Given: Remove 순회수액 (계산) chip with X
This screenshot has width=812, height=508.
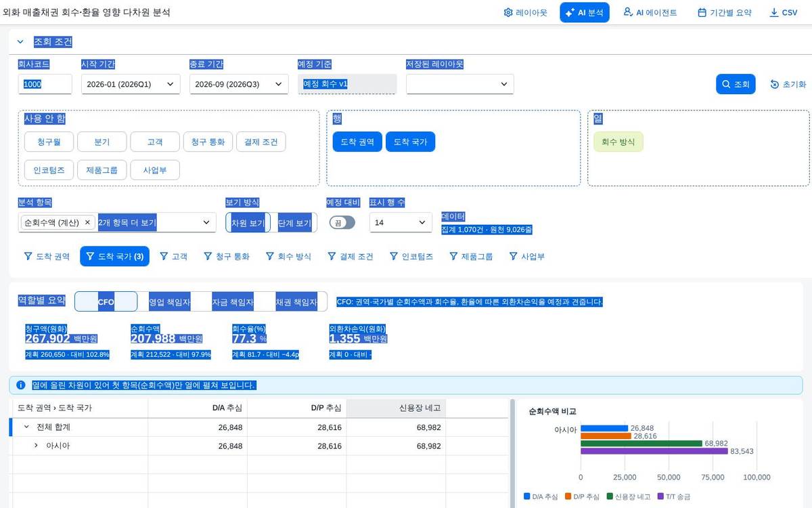Looking at the screenshot, I should coord(87,222).
